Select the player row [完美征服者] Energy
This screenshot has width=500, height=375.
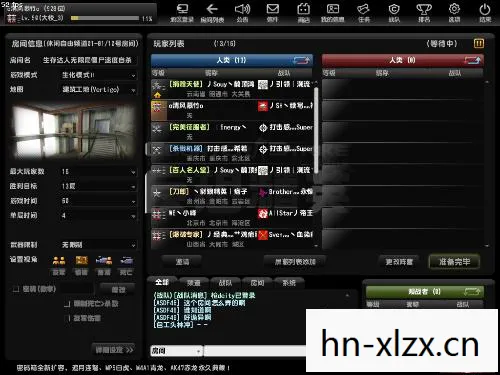click(232, 131)
